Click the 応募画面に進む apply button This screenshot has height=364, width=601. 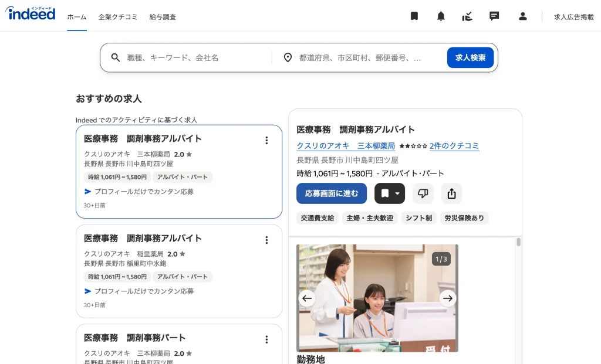click(332, 193)
